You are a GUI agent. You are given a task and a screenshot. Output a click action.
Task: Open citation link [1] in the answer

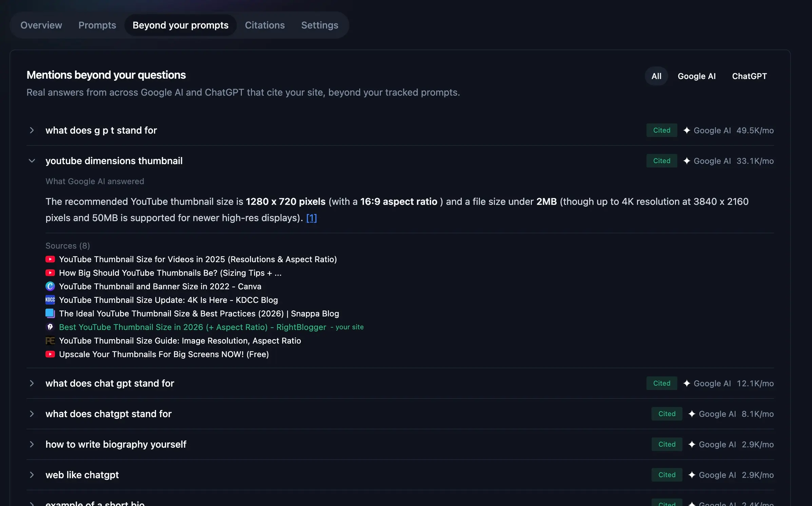[x=311, y=218]
